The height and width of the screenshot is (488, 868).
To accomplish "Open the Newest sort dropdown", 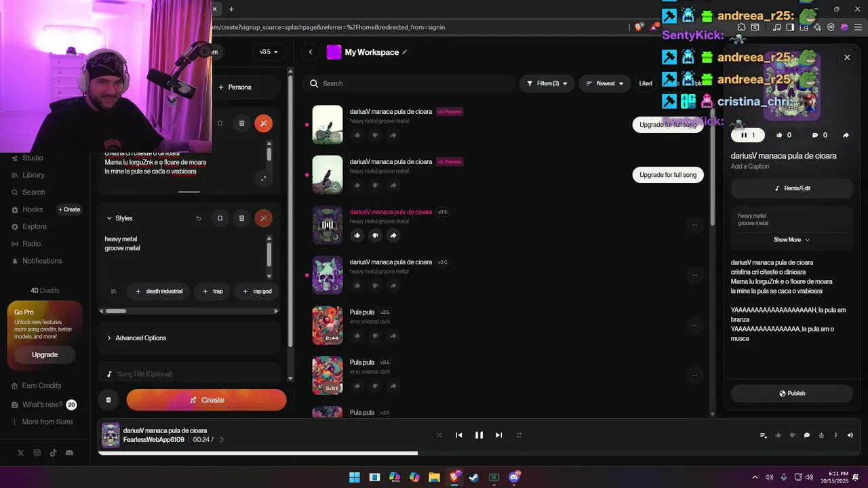I will (605, 83).
